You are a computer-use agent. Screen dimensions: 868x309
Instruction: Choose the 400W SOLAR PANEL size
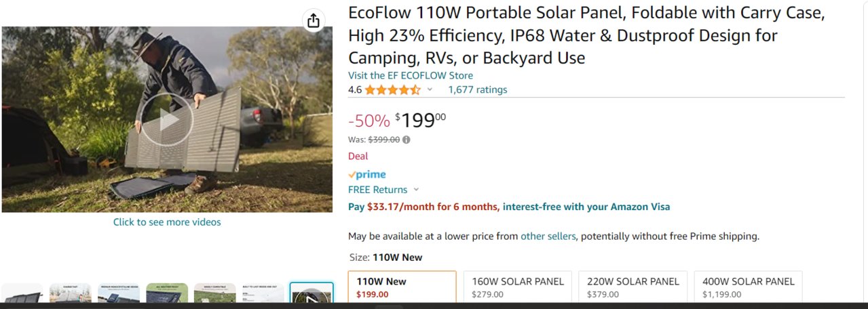pyautogui.click(x=749, y=286)
